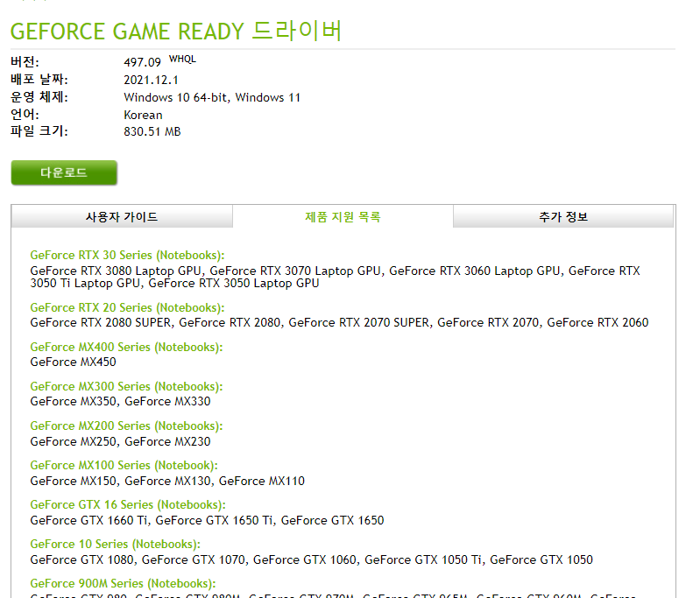
Task: Click the 버전: label
Action: (25, 62)
